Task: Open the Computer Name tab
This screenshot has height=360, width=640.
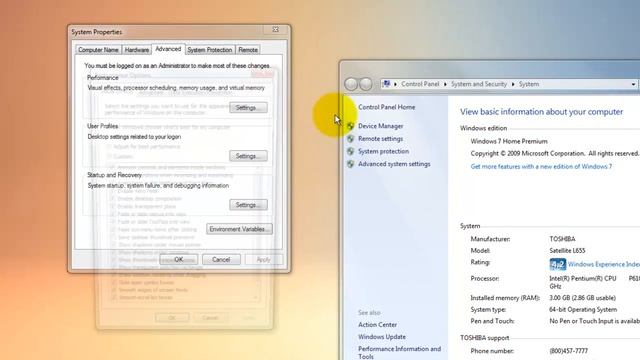Action: point(98,50)
